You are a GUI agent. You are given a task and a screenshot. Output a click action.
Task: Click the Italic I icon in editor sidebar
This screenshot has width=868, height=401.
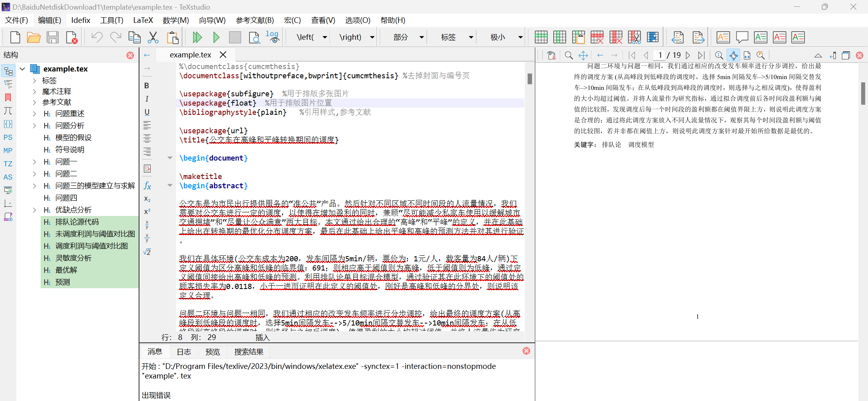[x=147, y=99]
